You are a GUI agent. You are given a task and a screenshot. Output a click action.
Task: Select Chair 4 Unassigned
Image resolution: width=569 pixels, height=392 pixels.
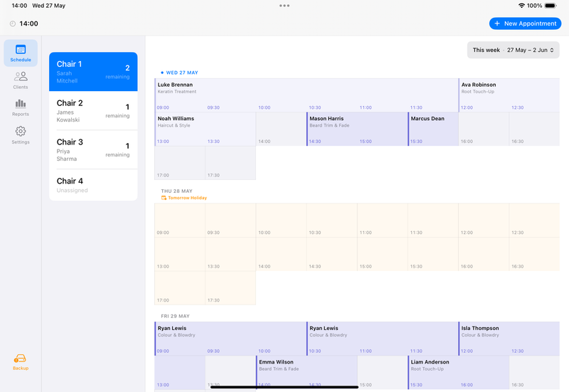[93, 185]
